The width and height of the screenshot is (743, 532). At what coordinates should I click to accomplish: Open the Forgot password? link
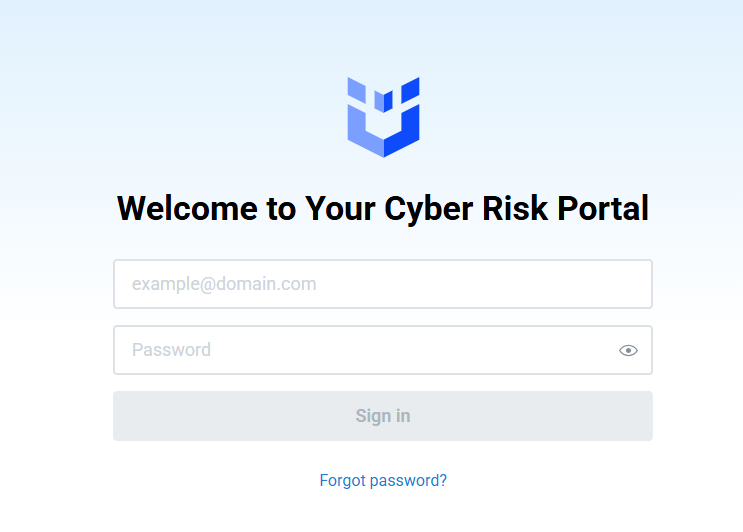coord(383,480)
